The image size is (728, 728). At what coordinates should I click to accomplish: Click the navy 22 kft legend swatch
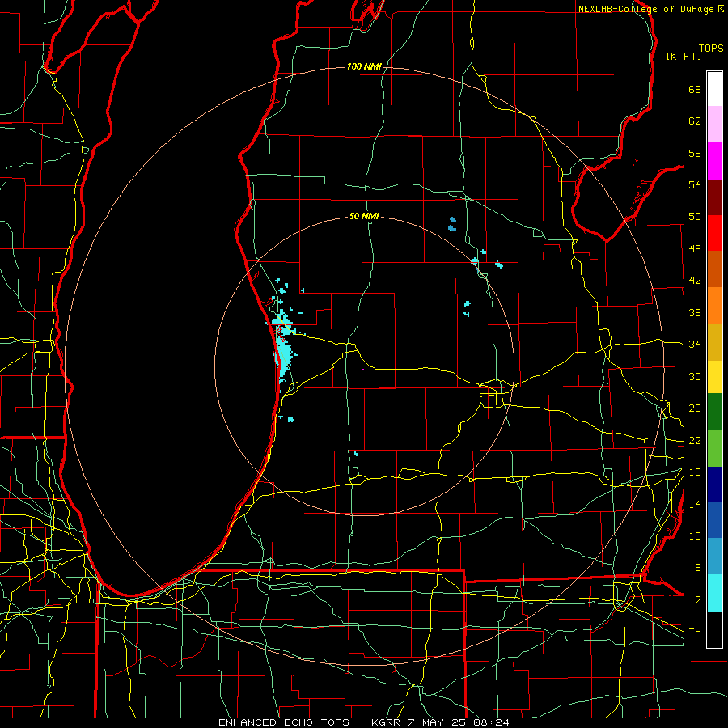point(714,485)
